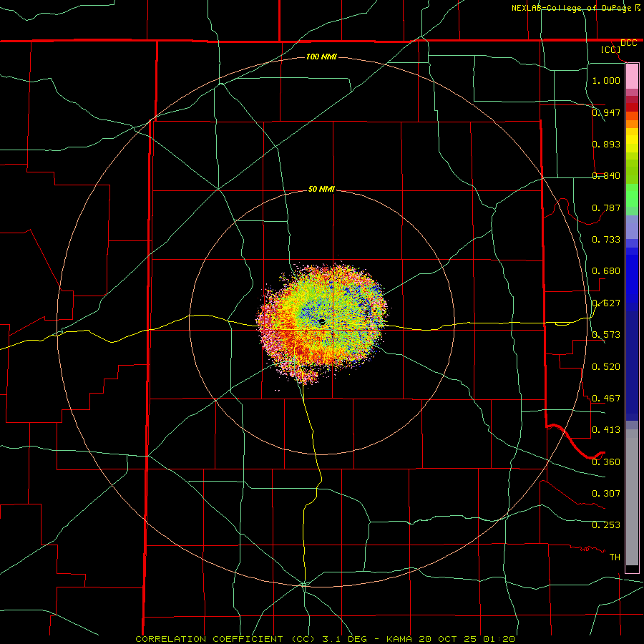The height and width of the screenshot is (644, 644).
Task: Click the DCC legend title
Action: 629,43
